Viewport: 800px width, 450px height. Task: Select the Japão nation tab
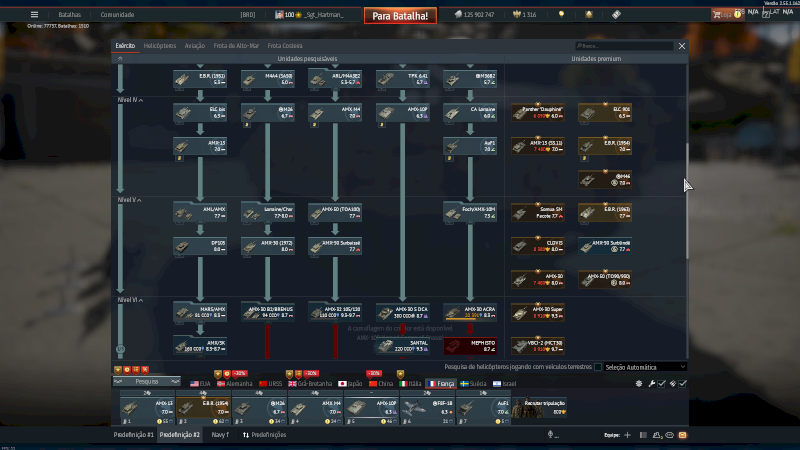(x=350, y=384)
